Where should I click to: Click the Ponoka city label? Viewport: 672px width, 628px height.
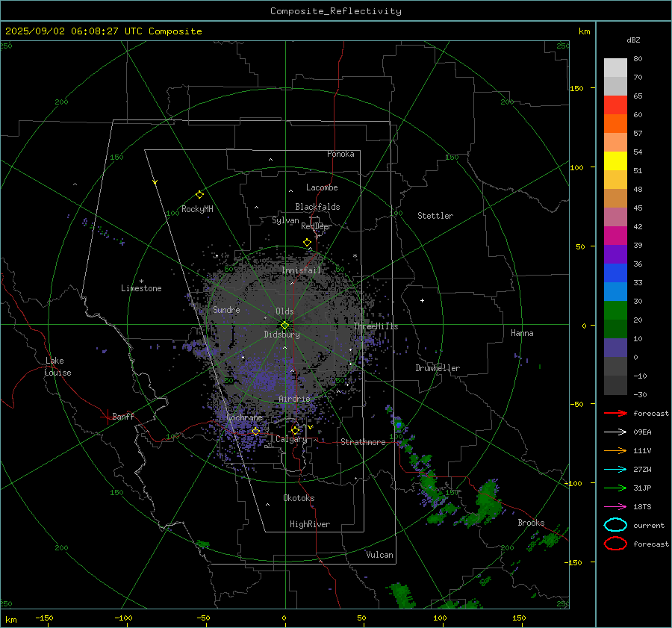point(340,154)
